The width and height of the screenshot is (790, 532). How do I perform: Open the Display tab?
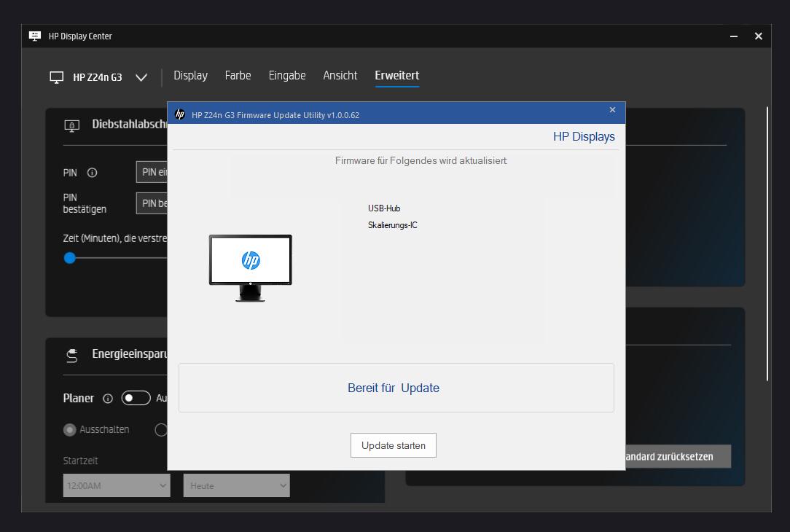(190, 75)
